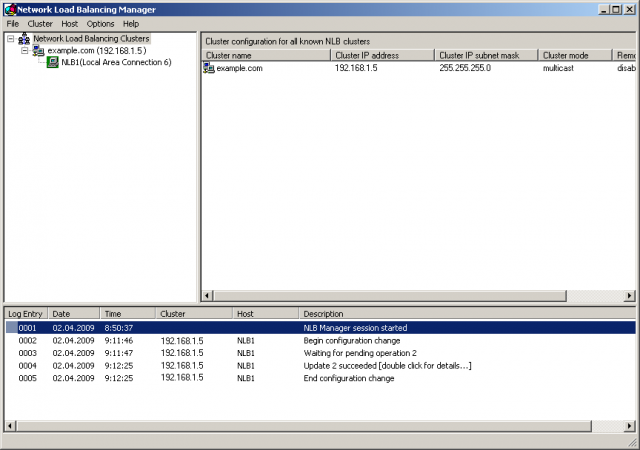Close the Network Load Balancing Manager window
The height and width of the screenshot is (450, 640).
629,9
